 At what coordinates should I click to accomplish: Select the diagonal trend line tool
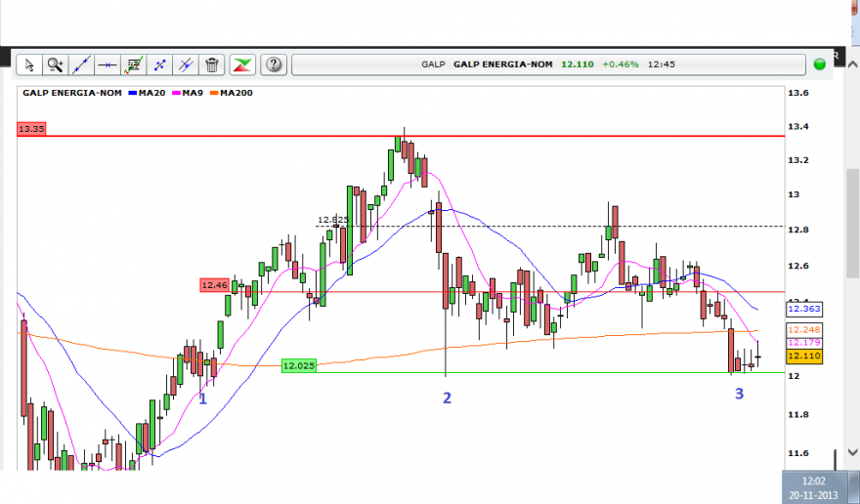[x=81, y=64]
